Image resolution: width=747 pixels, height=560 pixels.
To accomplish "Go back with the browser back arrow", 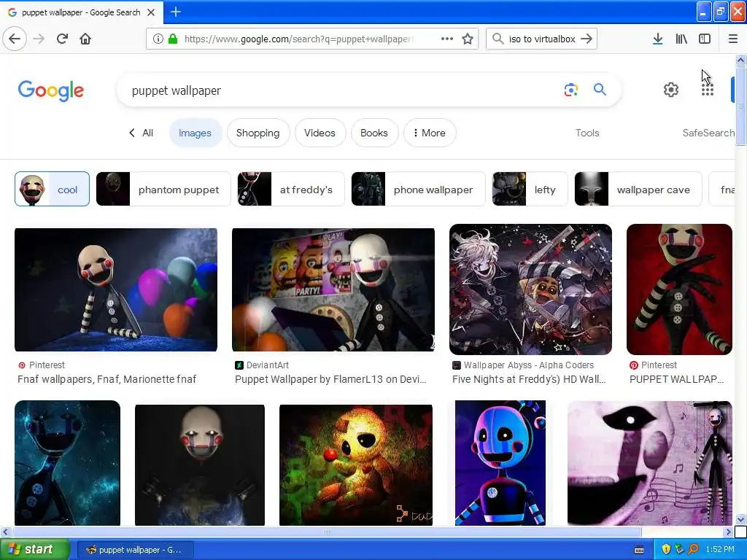I will pos(15,39).
